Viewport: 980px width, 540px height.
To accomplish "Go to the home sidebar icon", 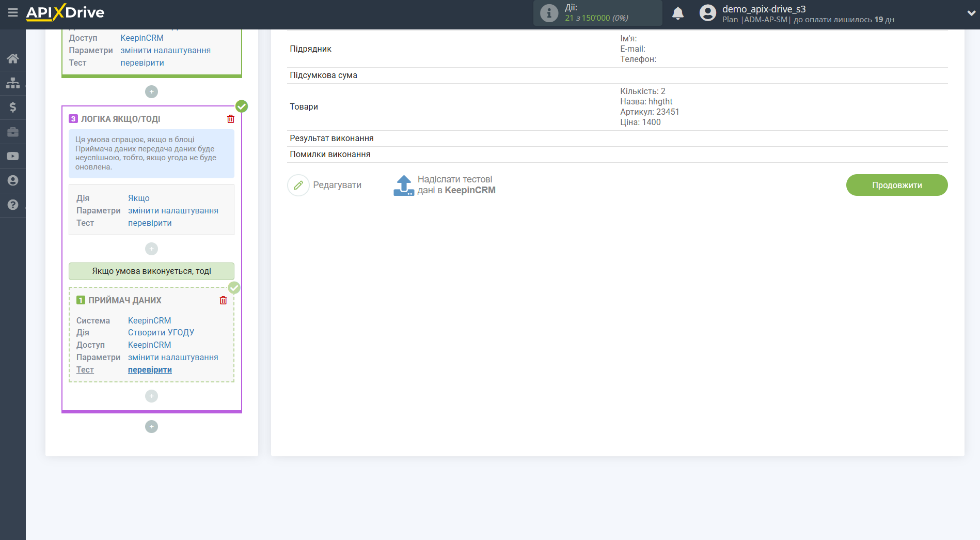I will [x=13, y=58].
